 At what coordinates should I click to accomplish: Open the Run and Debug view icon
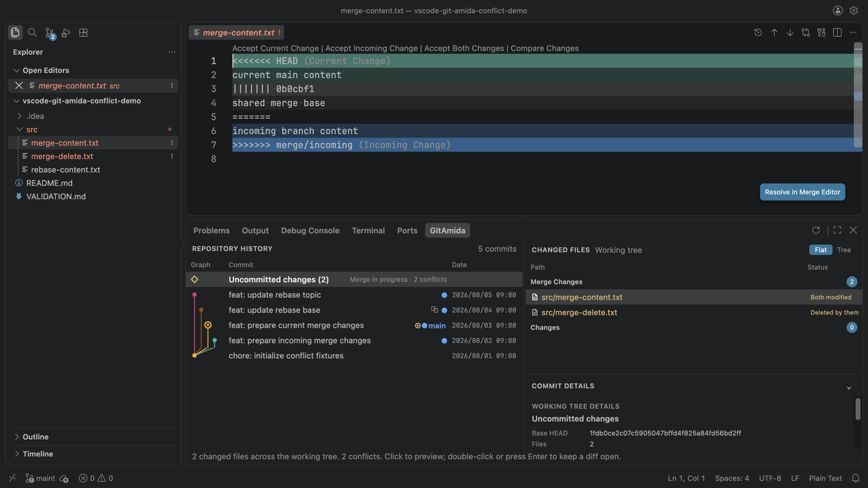point(66,32)
